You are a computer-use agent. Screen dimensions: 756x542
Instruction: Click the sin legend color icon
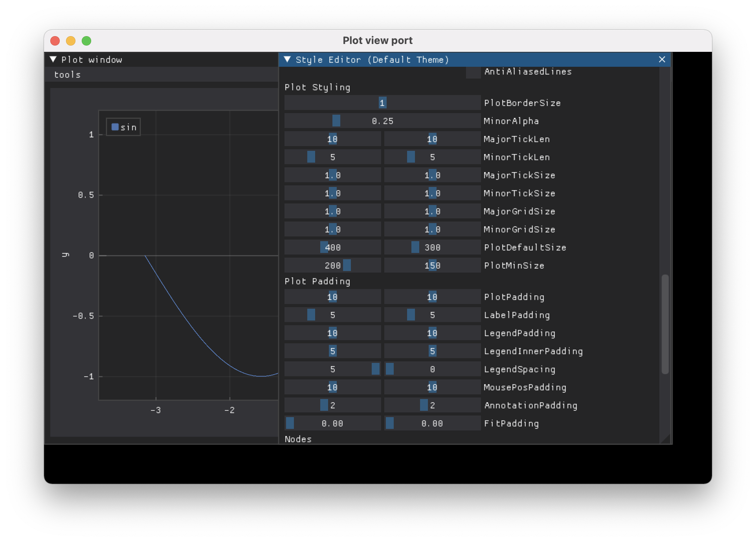point(115,127)
